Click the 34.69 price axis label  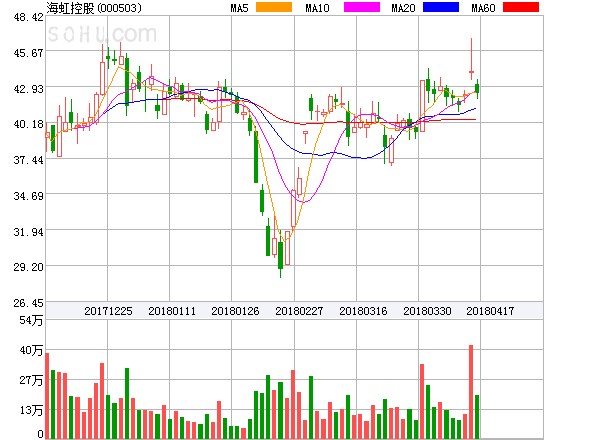click(29, 196)
